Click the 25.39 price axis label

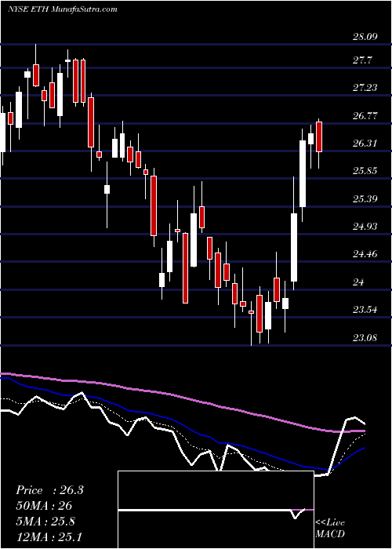tap(365, 199)
